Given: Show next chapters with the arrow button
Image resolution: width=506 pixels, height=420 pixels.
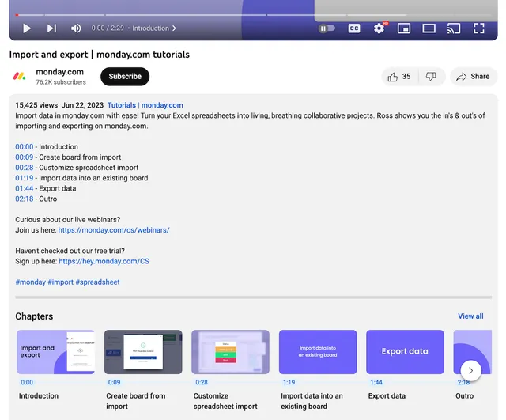Looking at the screenshot, I should (471, 371).
